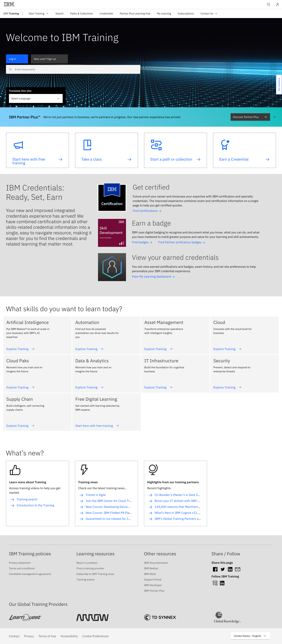Click the megaphone icon on free training card
Viewport: 282px width, 644px height.
[18, 145]
